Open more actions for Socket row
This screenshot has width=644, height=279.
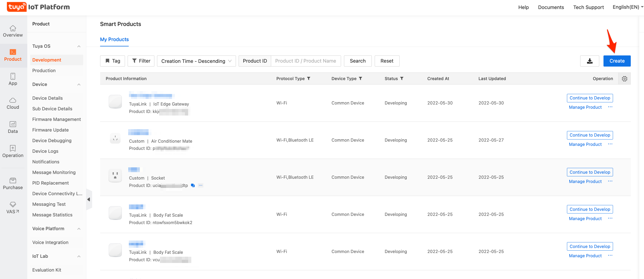tap(610, 181)
